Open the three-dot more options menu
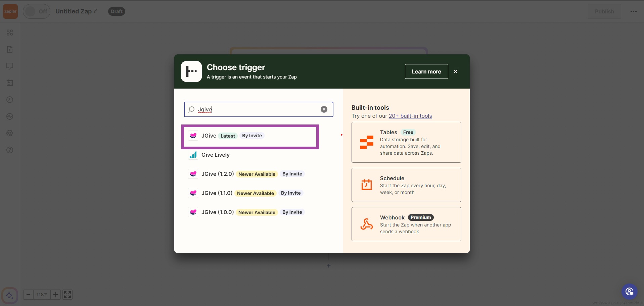 coord(634,11)
